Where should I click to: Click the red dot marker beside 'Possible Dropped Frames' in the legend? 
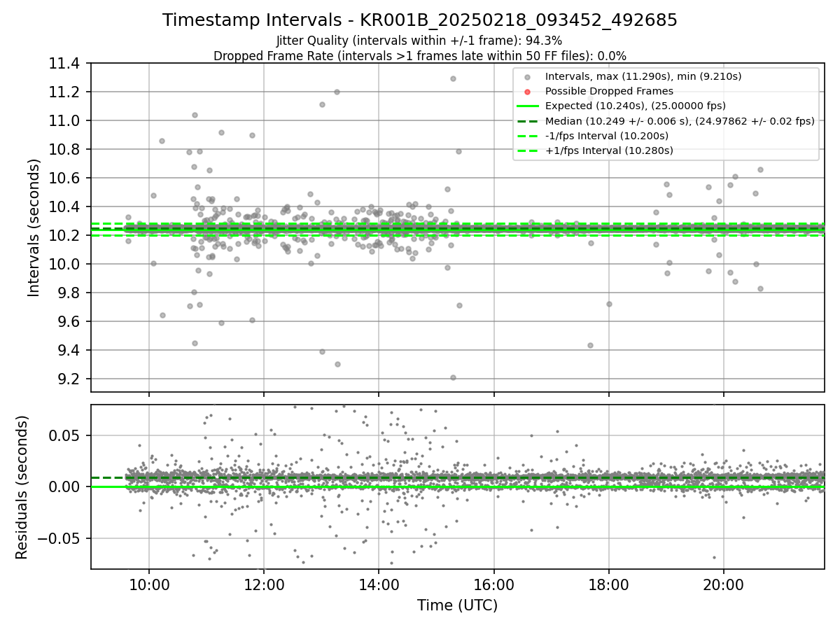coord(526,92)
